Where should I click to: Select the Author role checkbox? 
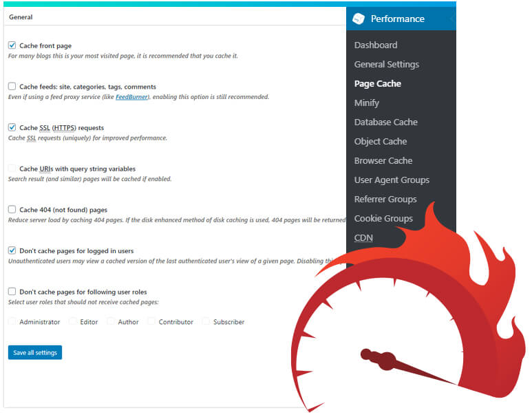[111, 321]
